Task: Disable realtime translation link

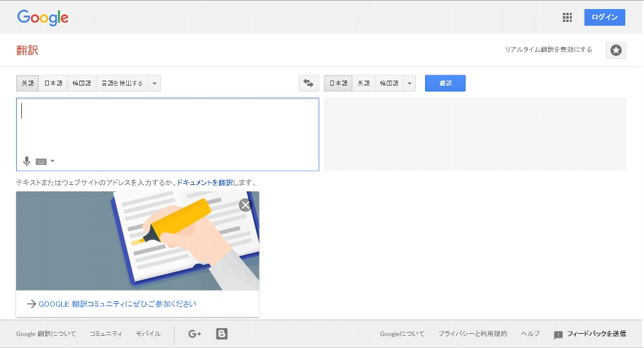Action: click(x=548, y=50)
